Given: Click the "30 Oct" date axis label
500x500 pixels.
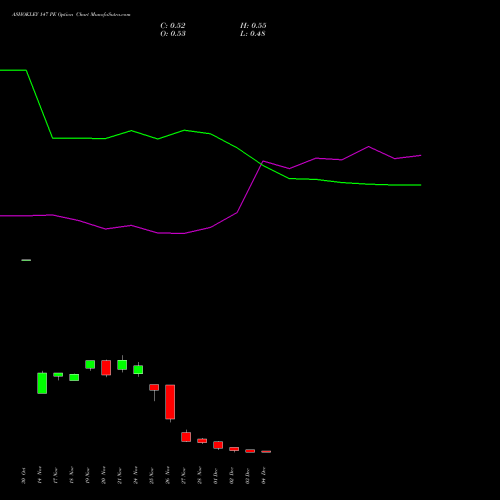Looking at the screenshot, I should 23,476.
